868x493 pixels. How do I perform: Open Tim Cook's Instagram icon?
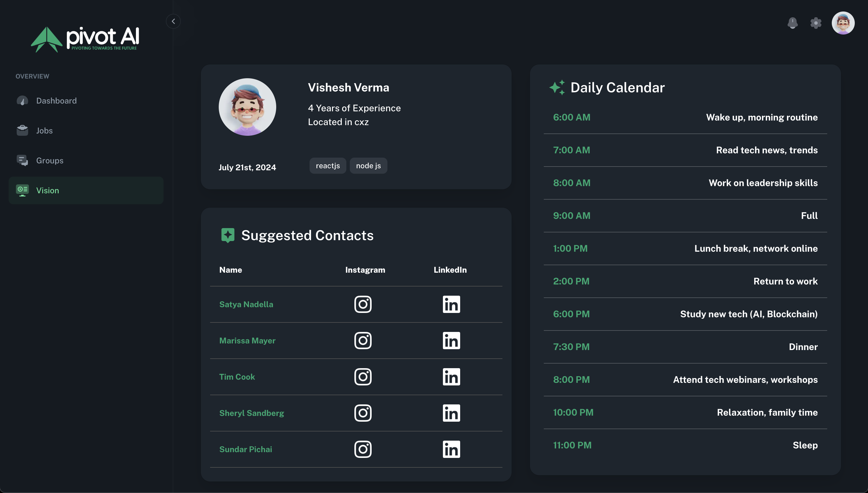363,377
